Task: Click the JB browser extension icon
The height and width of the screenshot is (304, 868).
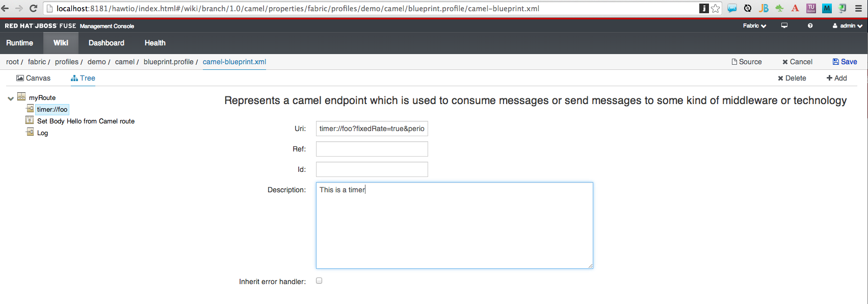Action: point(764,8)
